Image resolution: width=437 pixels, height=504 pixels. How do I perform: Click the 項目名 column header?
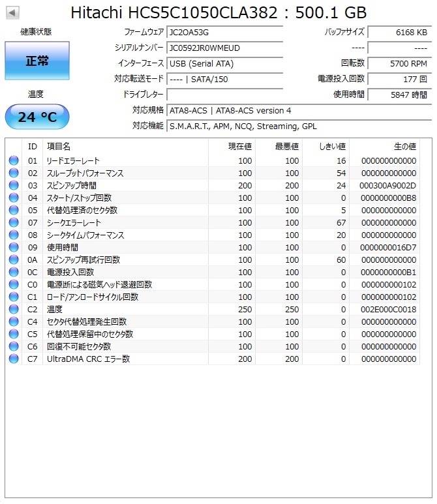125,147
